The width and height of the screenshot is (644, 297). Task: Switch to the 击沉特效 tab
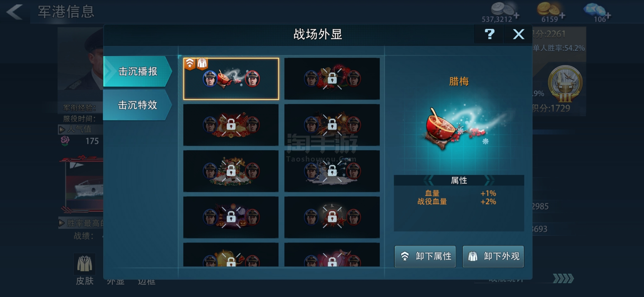pyautogui.click(x=138, y=105)
